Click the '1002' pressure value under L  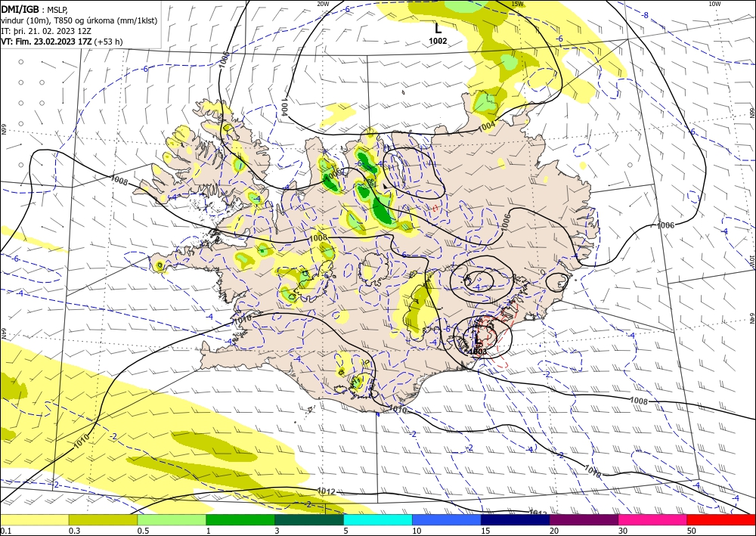438,41
